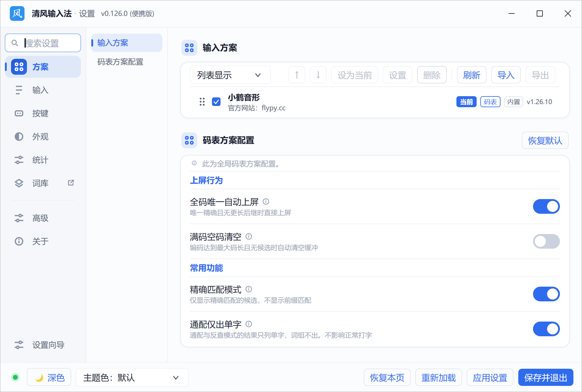Click the drag handle for 小鹤音形

(x=202, y=102)
